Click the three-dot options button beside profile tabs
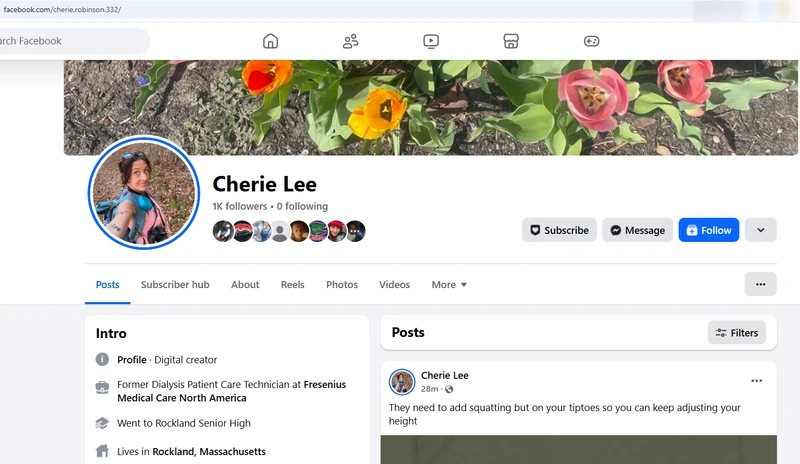Image resolution: width=800 pixels, height=464 pixels. [761, 284]
